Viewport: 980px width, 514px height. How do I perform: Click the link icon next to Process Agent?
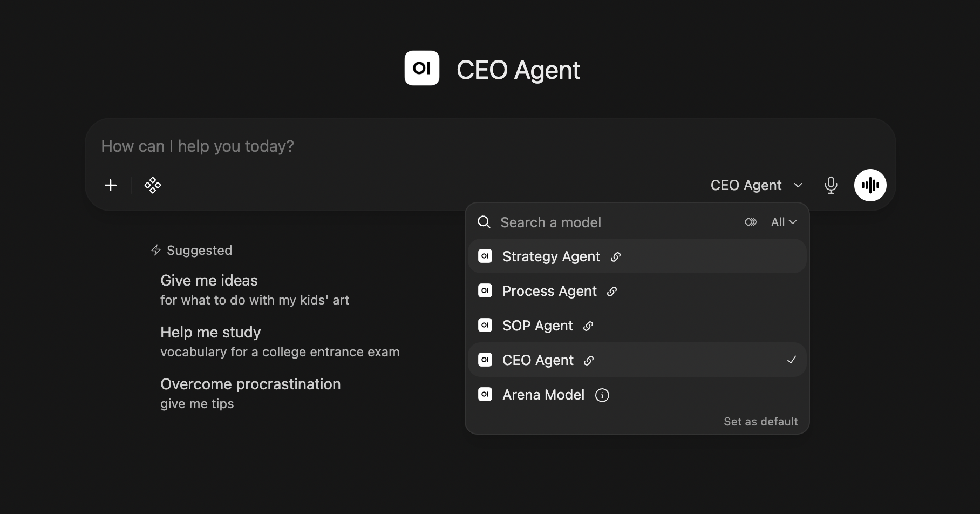612,292
